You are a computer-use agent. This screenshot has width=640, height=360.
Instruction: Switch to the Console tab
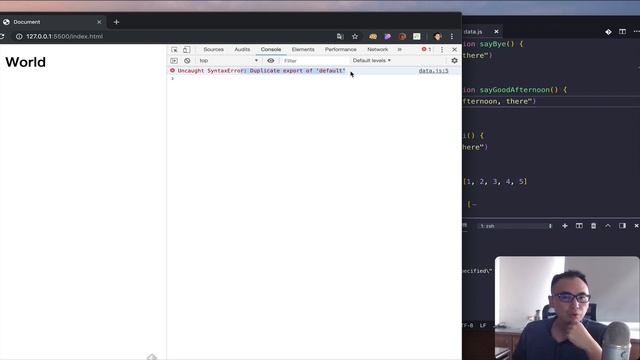[x=271, y=49]
